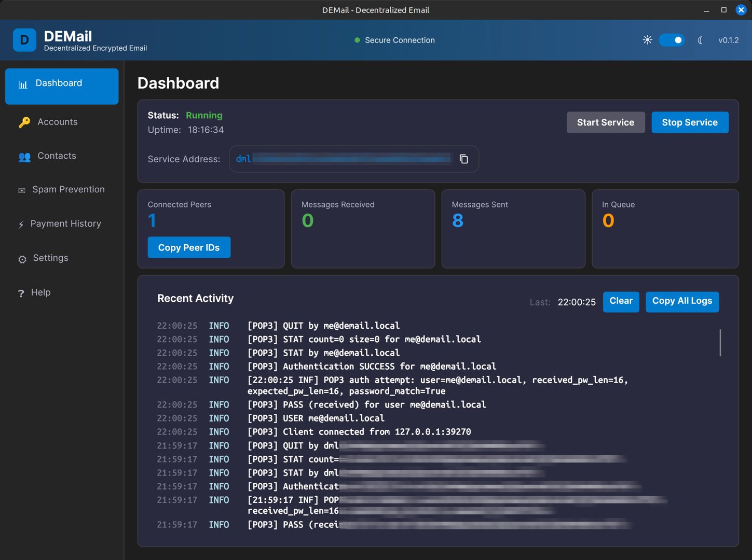Click the gear icon beside Settings
This screenshot has width=752, height=560.
(x=22, y=259)
